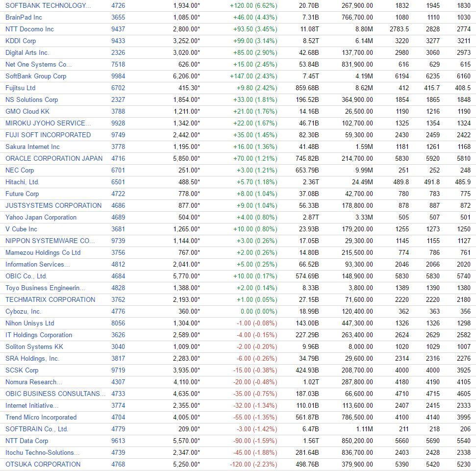Click ORACLE CORPORATION JAPAN link
The width and height of the screenshot is (476, 472).
(x=54, y=158)
